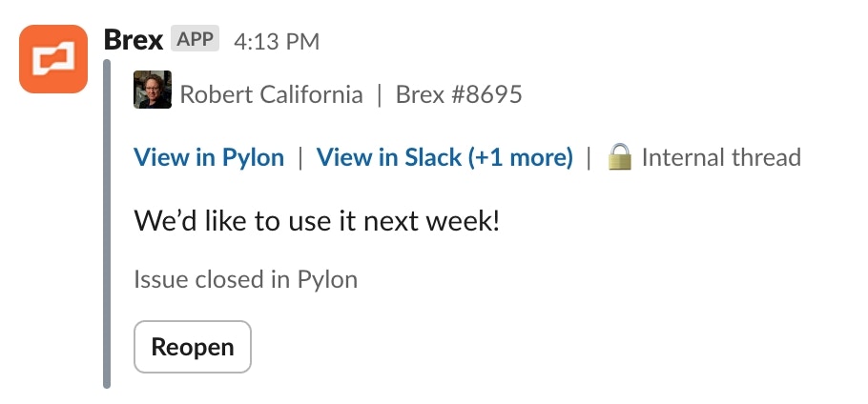
Task: Click the word Pylon in the closed status line
Action: (x=327, y=280)
